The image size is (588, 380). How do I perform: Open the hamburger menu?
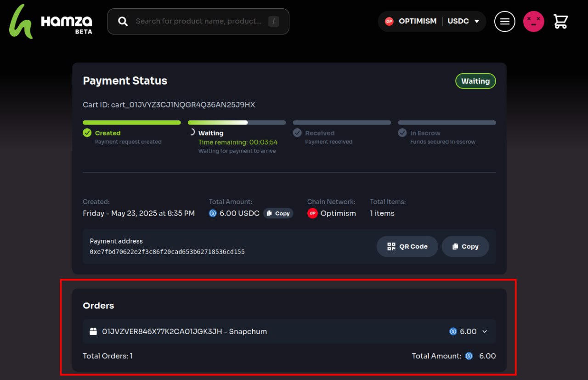click(x=504, y=21)
